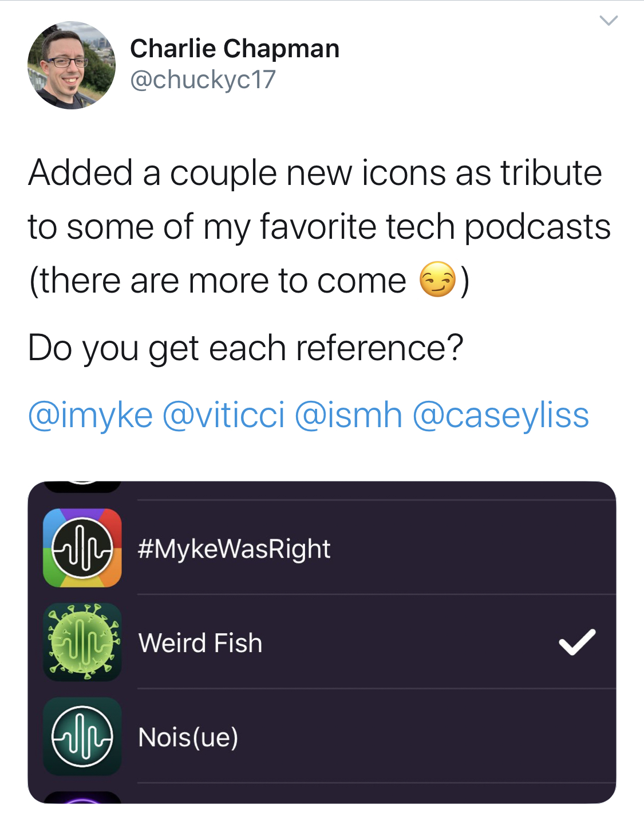Viewport: 644px width, 836px height.
Task: Select the partially visible purple icon at bottom
Action: coord(82,797)
